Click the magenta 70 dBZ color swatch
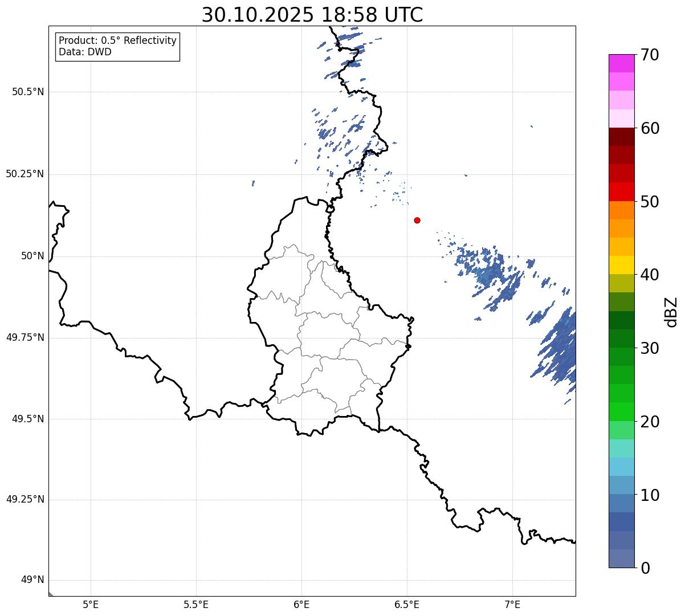Screen dimensions: 685x616 (621, 63)
